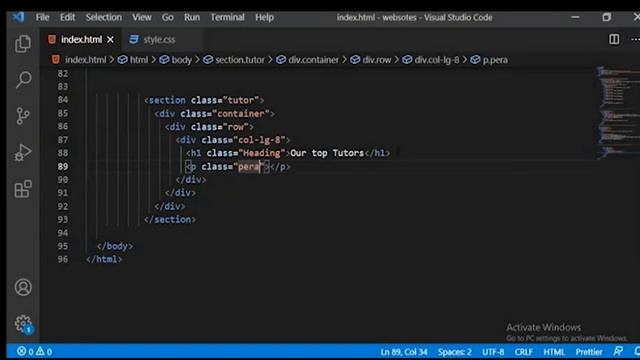Change indentation via Spaces: 2

click(x=455, y=351)
